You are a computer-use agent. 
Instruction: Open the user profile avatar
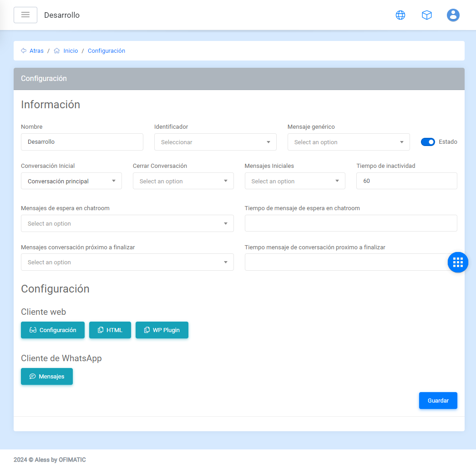[x=453, y=15]
